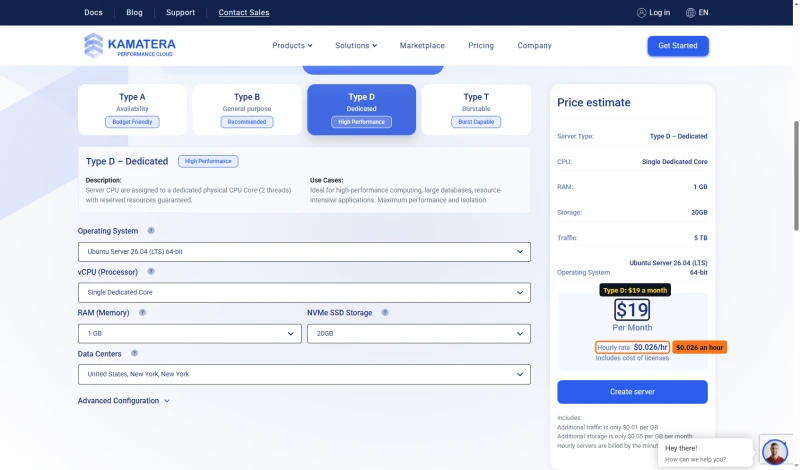Click the $19 monthly price
The width and height of the screenshot is (800, 470).
click(632, 310)
